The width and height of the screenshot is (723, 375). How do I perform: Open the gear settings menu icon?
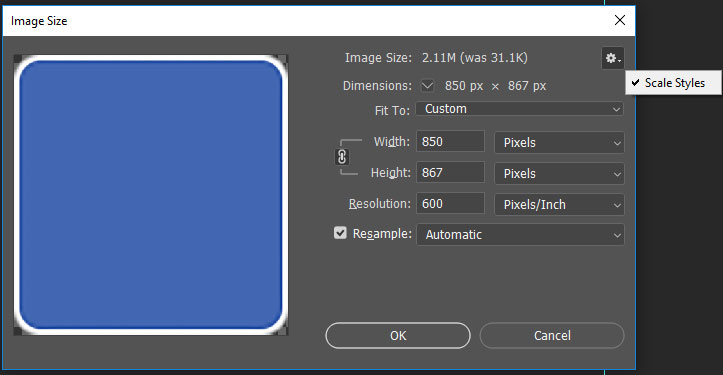point(613,58)
